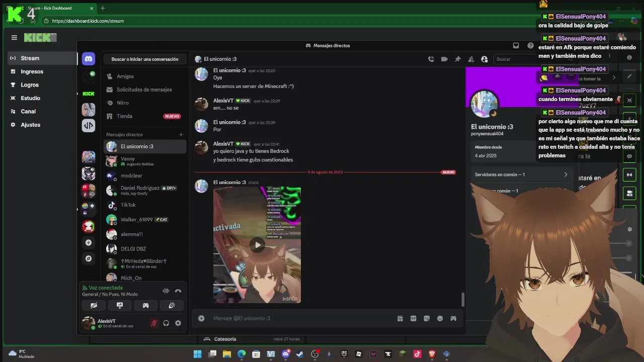
Task: Open the TikTok direct message
Action: click(x=145, y=205)
